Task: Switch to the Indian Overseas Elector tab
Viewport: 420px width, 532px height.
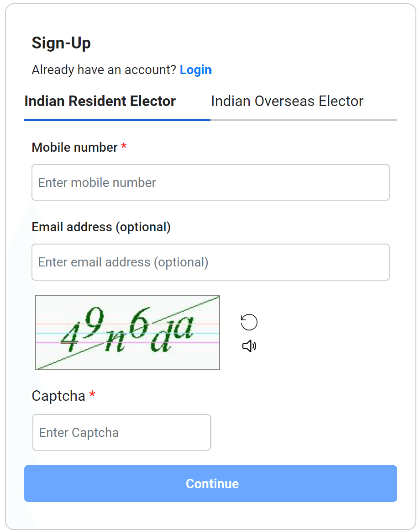Action: coord(287,101)
